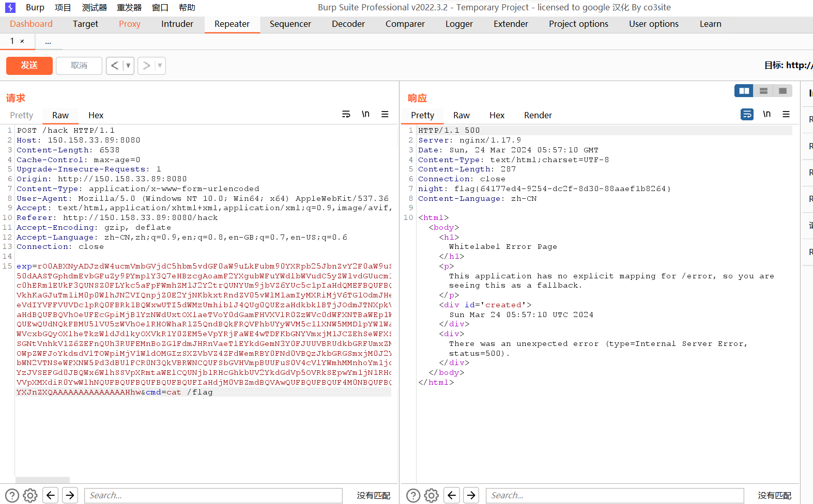Toggle word wrap icon in response panel
This screenshot has width=813, height=504.
747,114
